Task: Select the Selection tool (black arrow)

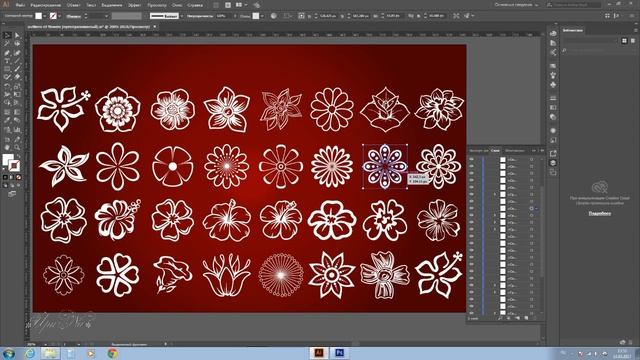Action: [x=7, y=36]
